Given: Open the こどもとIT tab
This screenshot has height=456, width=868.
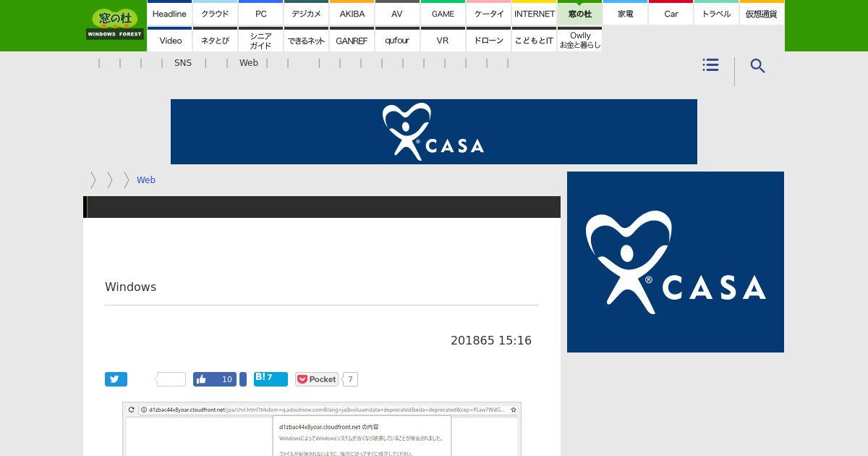Looking at the screenshot, I should 534,40.
